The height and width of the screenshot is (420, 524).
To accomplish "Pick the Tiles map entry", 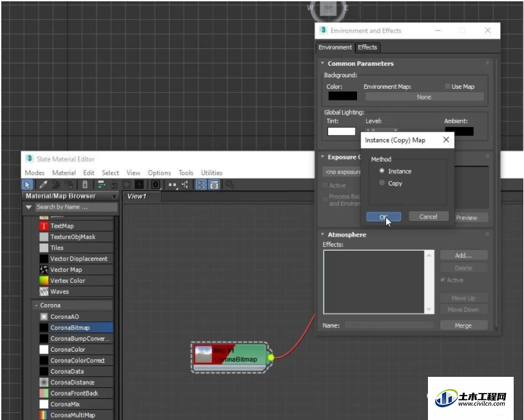I will click(x=76, y=248).
